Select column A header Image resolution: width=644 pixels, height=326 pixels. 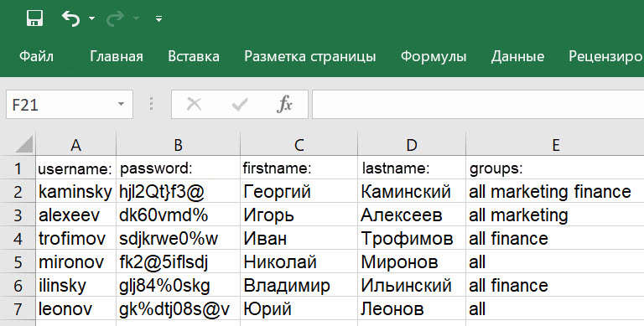[x=75, y=144]
